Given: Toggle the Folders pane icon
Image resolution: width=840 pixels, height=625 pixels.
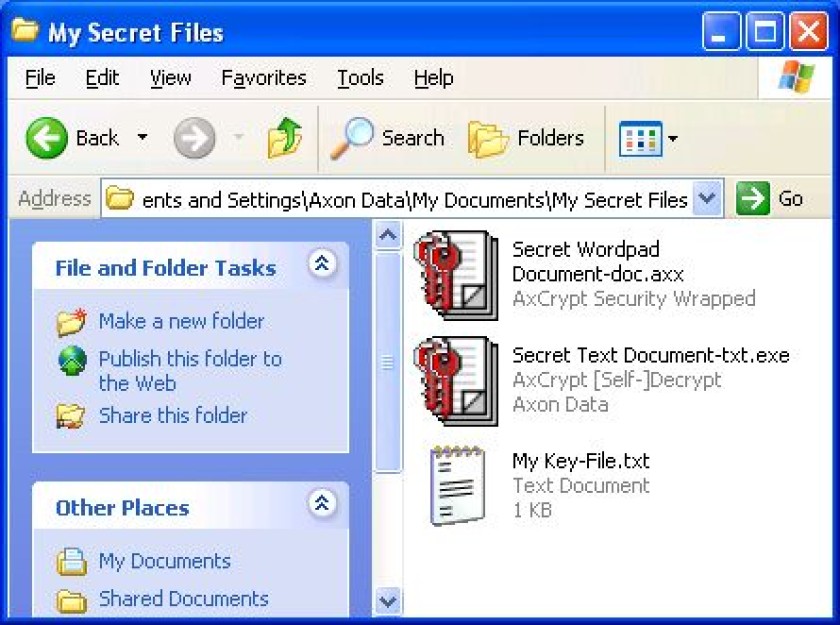Looking at the screenshot, I should (488, 139).
